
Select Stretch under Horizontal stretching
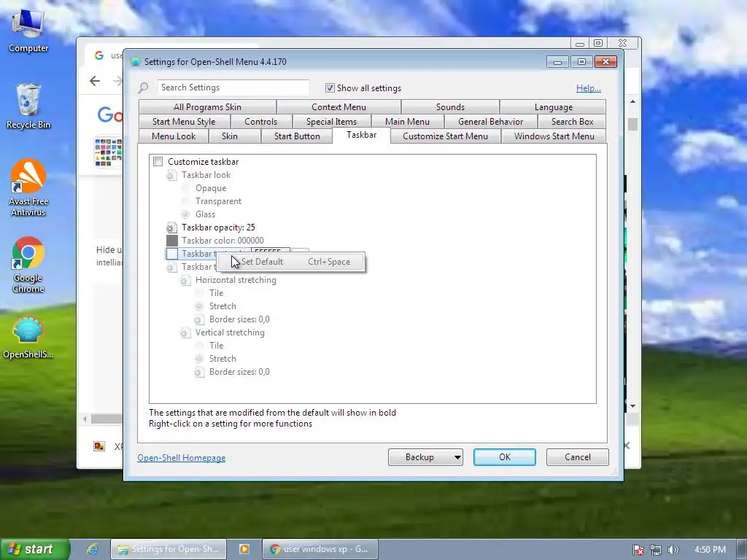199,306
